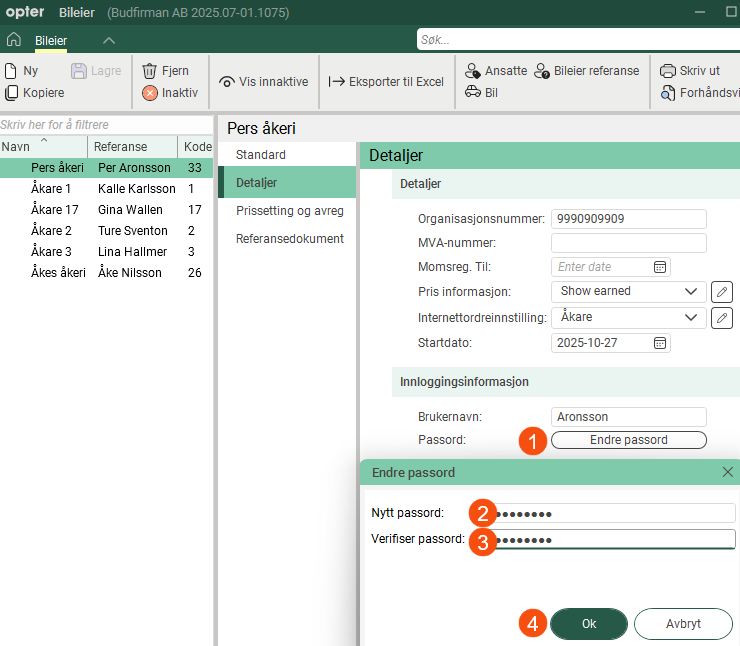Export list with Eksporter til Excel
Image resolution: width=740 pixels, height=646 pixels.
coord(386,82)
